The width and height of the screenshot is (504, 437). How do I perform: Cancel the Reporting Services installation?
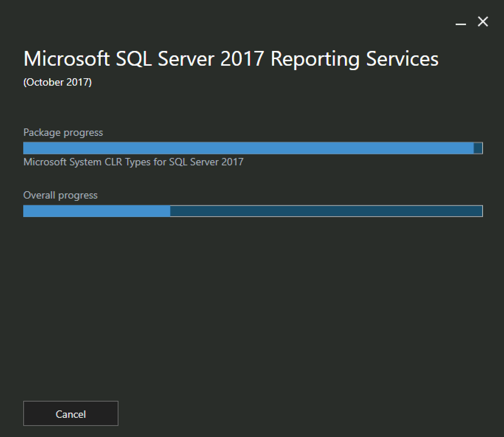click(71, 413)
